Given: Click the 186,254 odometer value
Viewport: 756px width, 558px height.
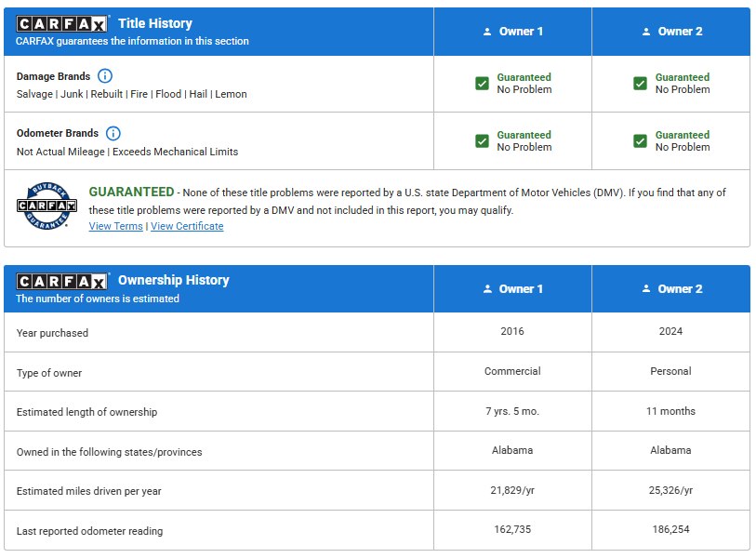Looking at the screenshot, I should coord(670,529).
